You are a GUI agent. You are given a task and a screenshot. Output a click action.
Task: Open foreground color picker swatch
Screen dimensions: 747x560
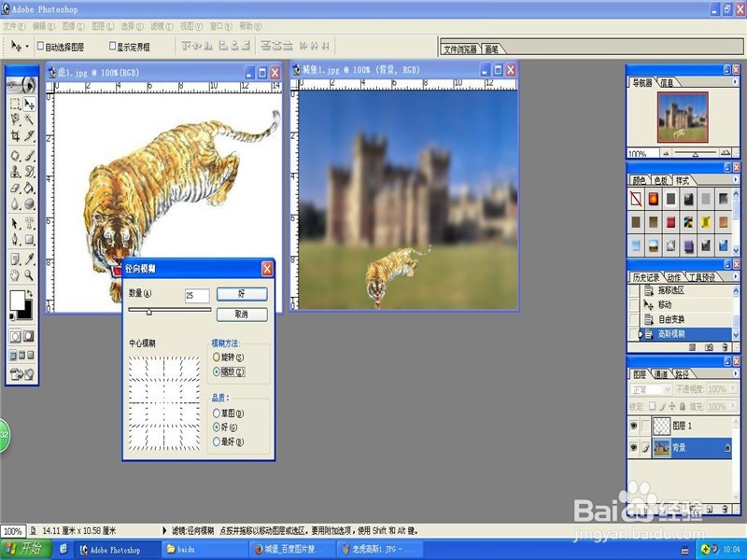(17, 300)
